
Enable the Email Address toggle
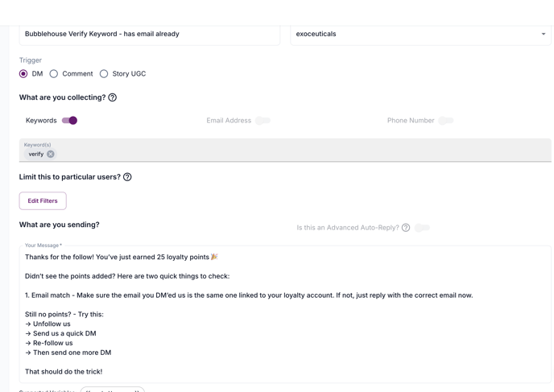(x=263, y=121)
